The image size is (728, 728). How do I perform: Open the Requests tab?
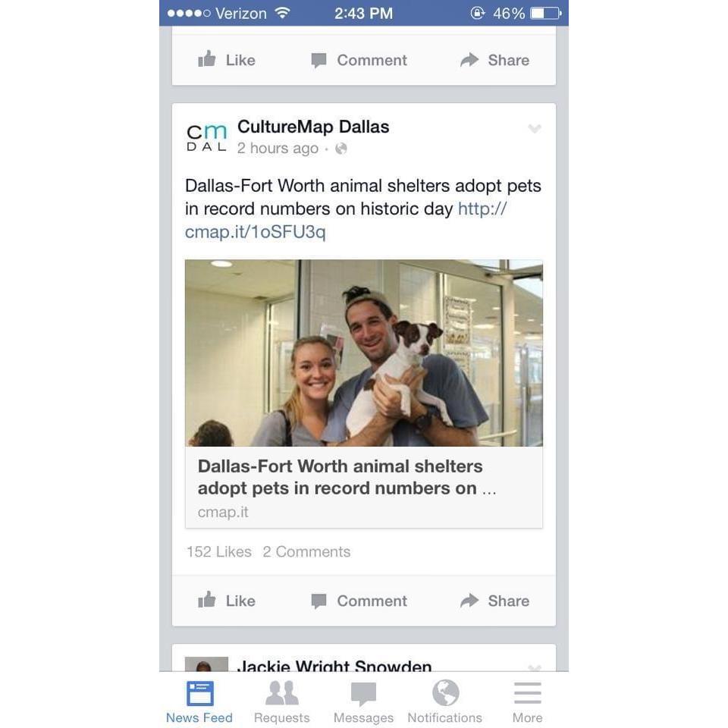282,701
